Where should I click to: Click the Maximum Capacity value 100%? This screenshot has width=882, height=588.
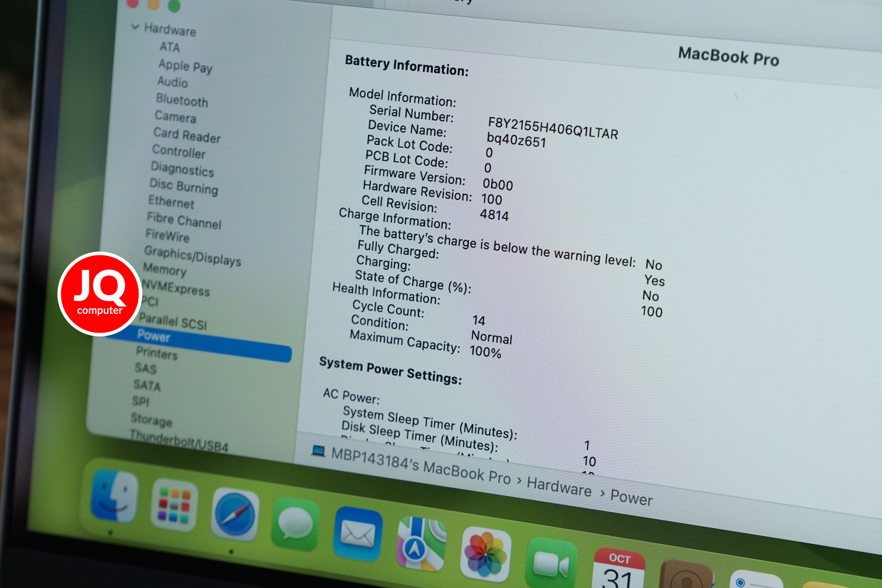coord(485,352)
